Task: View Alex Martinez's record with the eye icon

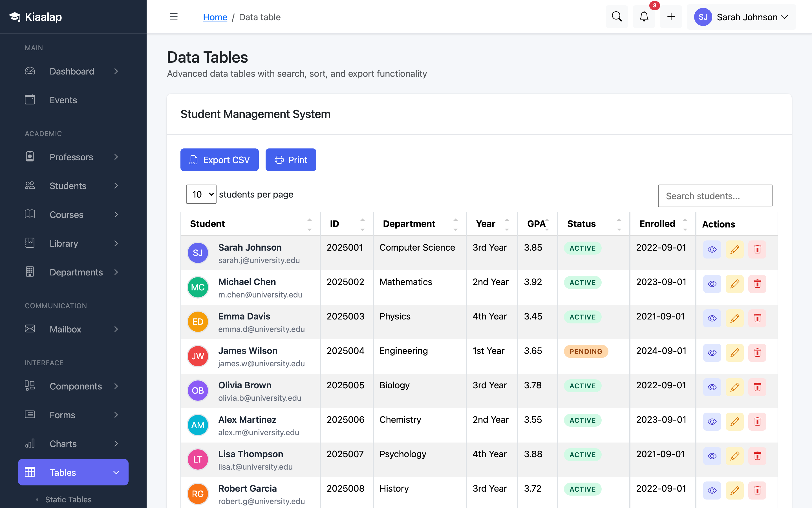Action: pos(712,422)
